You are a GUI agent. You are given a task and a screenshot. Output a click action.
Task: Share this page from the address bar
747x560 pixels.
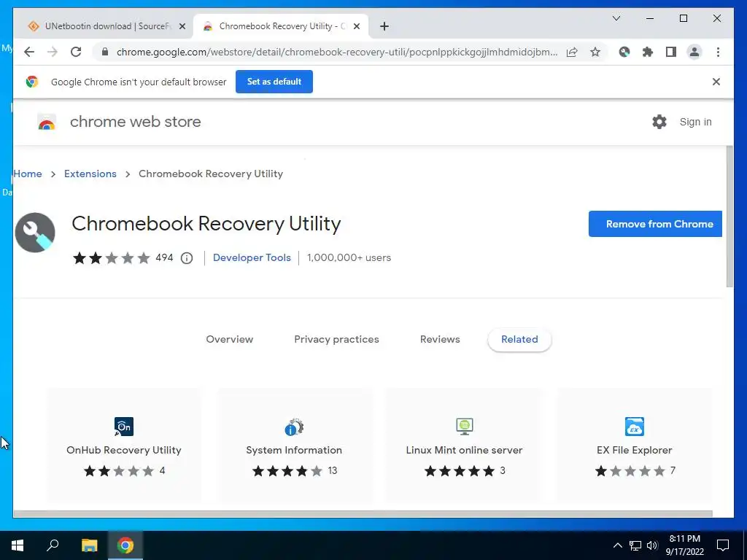pyautogui.click(x=572, y=52)
